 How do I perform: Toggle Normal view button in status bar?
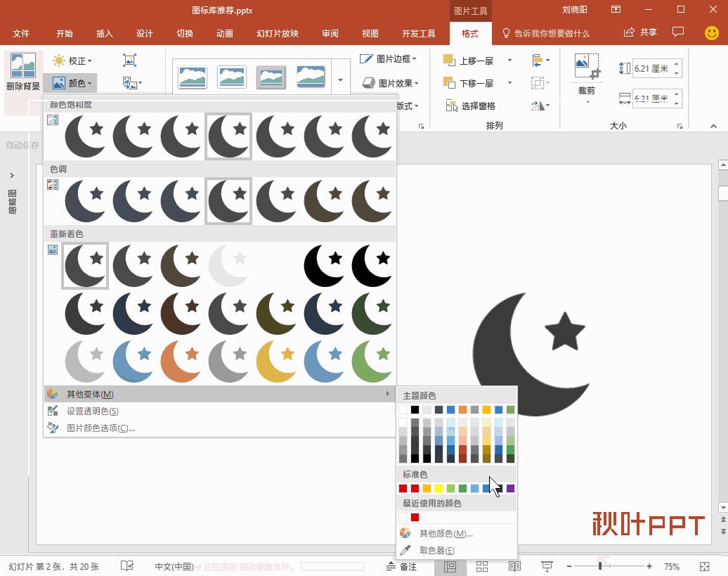(450, 566)
